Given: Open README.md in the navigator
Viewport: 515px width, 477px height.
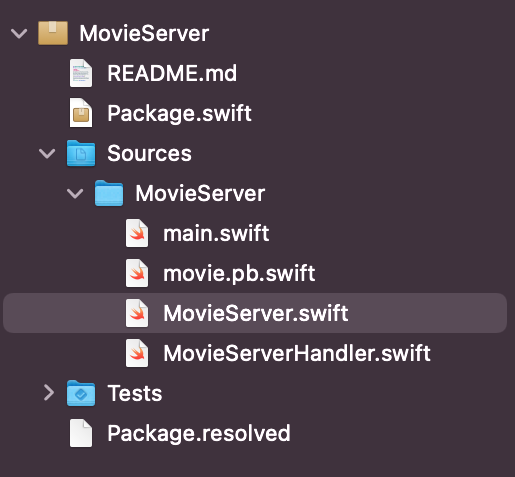Looking at the screenshot, I should pos(172,73).
